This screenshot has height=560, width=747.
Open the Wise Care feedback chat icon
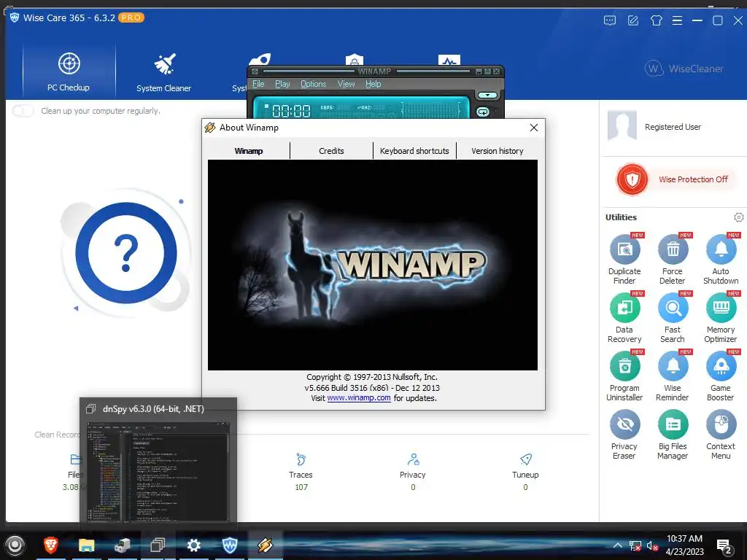610,20
